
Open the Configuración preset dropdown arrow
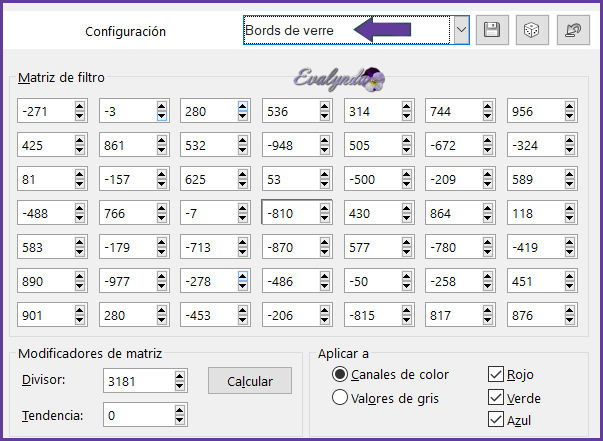[461, 30]
